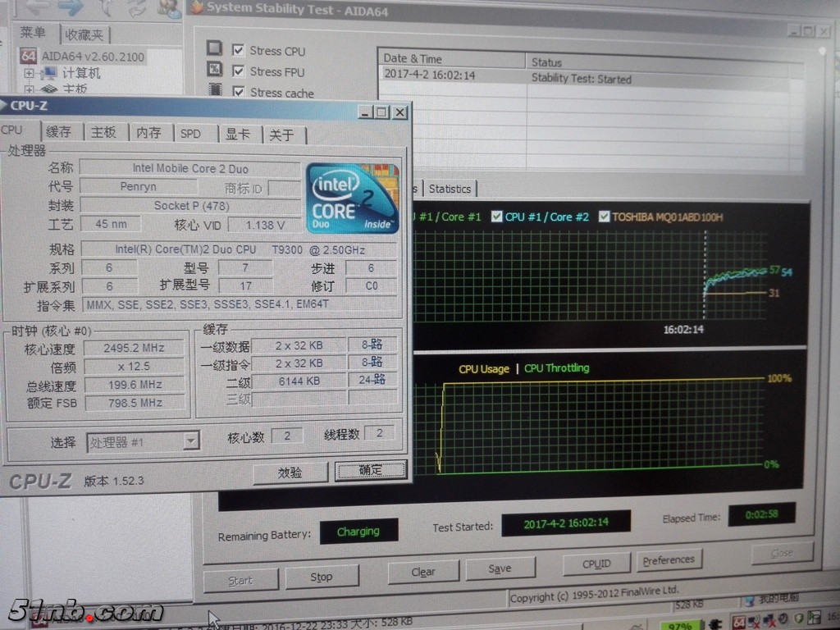Toggle the Stress FPU checkbox

(238, 71)
